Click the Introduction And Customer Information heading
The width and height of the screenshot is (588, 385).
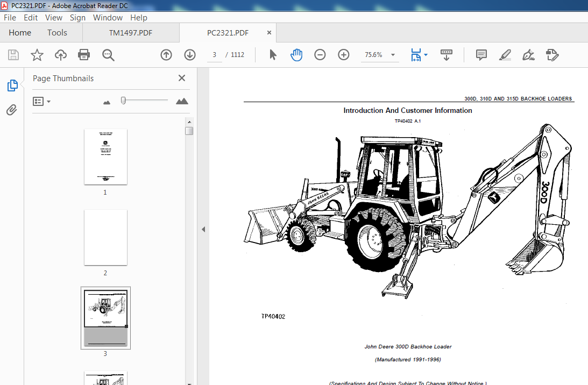point(408,110)
